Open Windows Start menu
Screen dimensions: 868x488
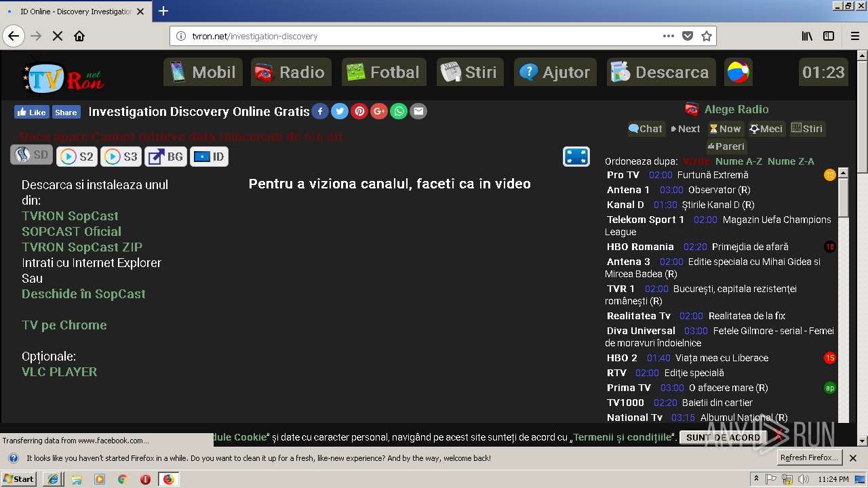[18, 479]
